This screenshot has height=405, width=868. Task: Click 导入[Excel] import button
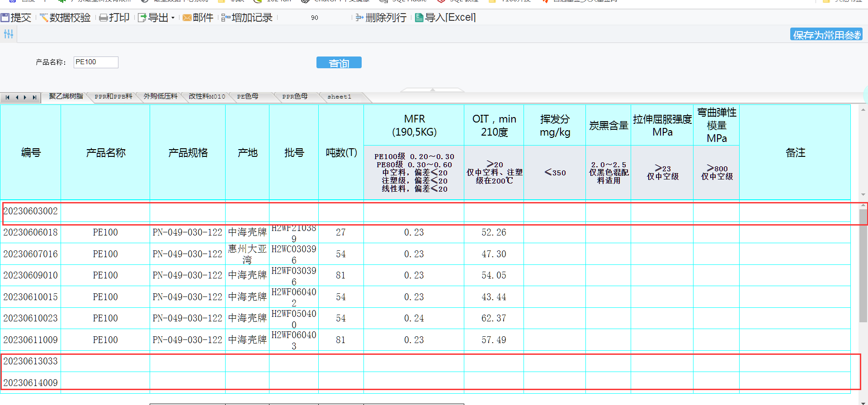click(x=445, y=18)
